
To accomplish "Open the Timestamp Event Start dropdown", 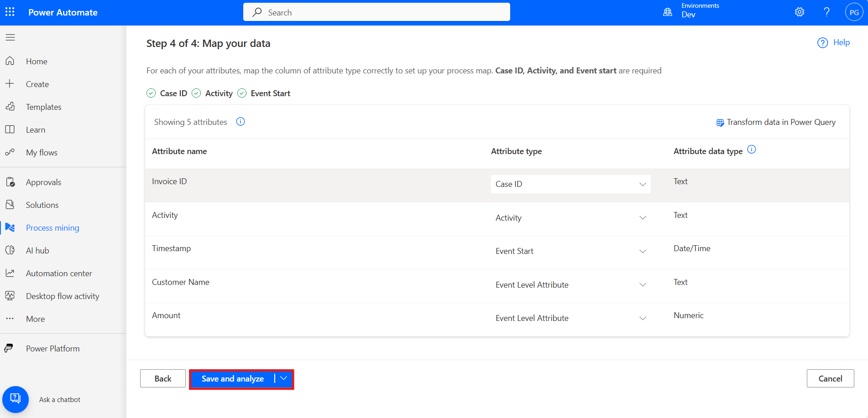I will click(x=570, y=251).
